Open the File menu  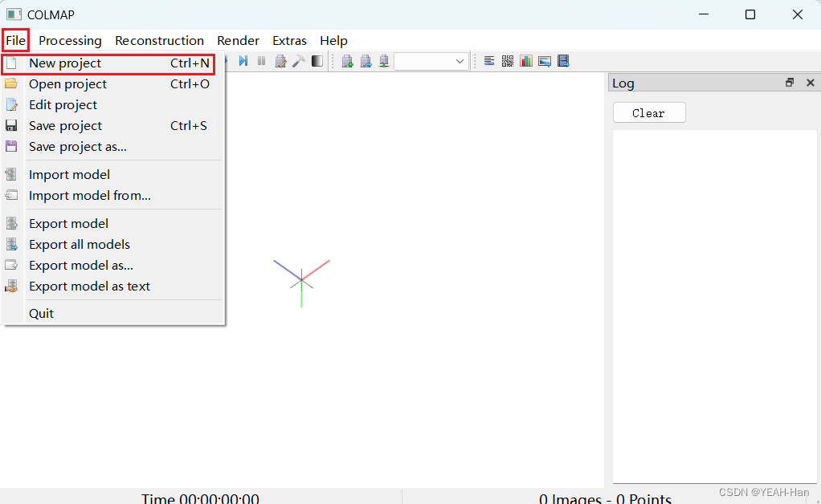pyautogui.click(x=16, y=40)
